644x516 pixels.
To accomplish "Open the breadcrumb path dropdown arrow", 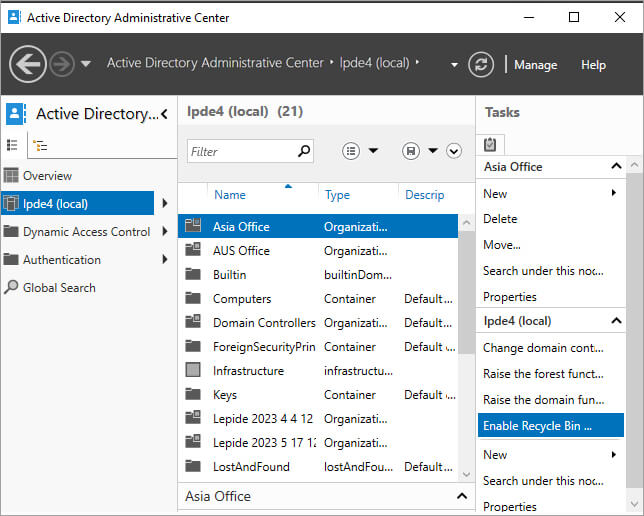I will pyautogui.click(x=454, y=64).
